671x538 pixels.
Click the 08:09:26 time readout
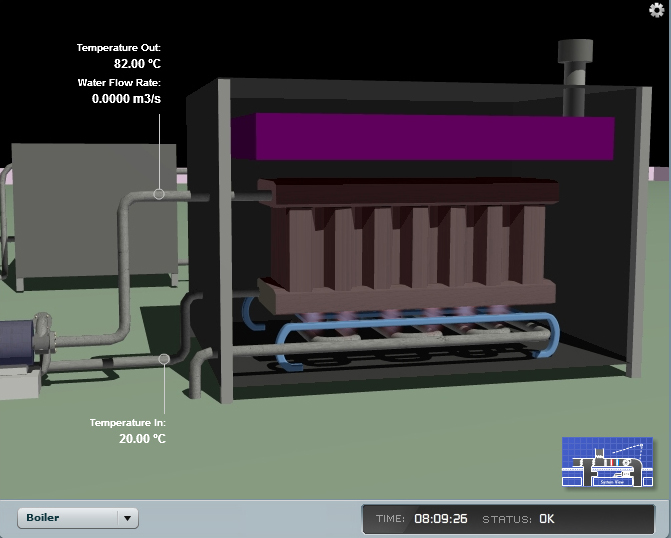click(x=441, y=519)
